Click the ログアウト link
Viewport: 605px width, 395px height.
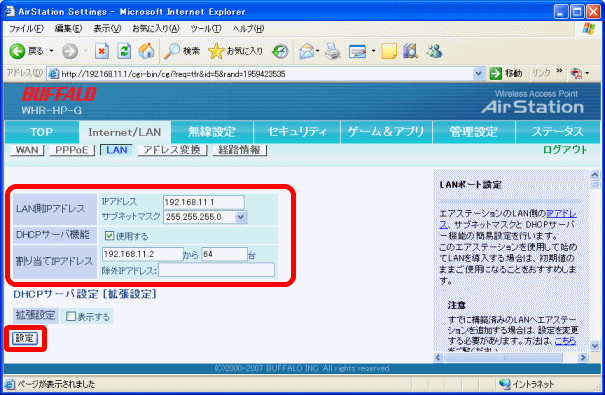[565, 150]
